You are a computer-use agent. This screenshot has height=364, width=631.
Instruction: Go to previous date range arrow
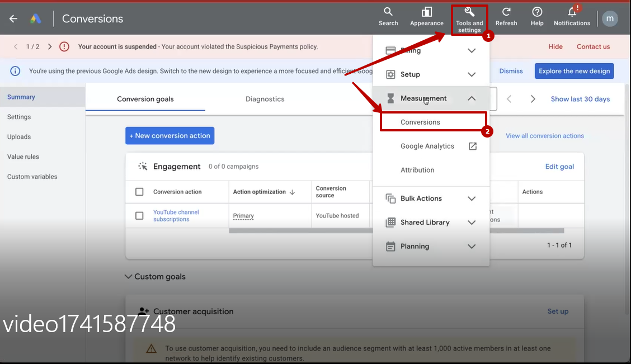click(509, 99)
